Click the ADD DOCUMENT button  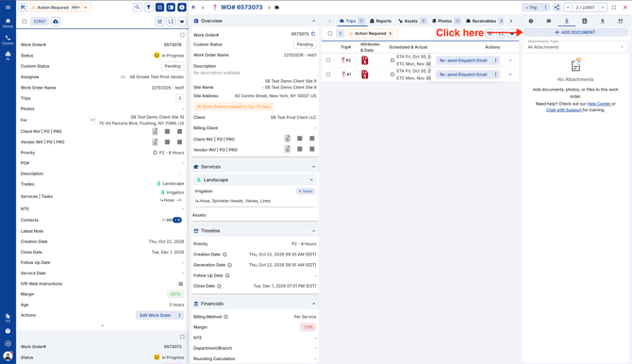tap(575, 32)
